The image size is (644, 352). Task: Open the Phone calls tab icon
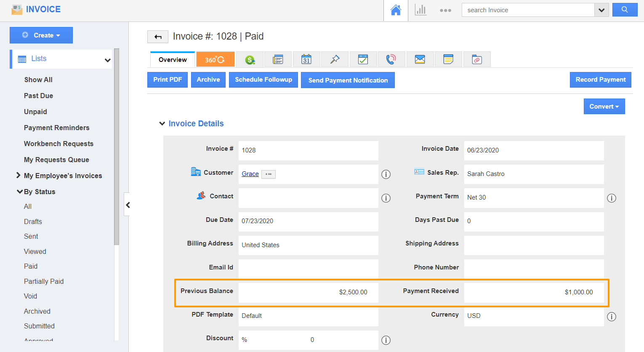click(391, 59)
